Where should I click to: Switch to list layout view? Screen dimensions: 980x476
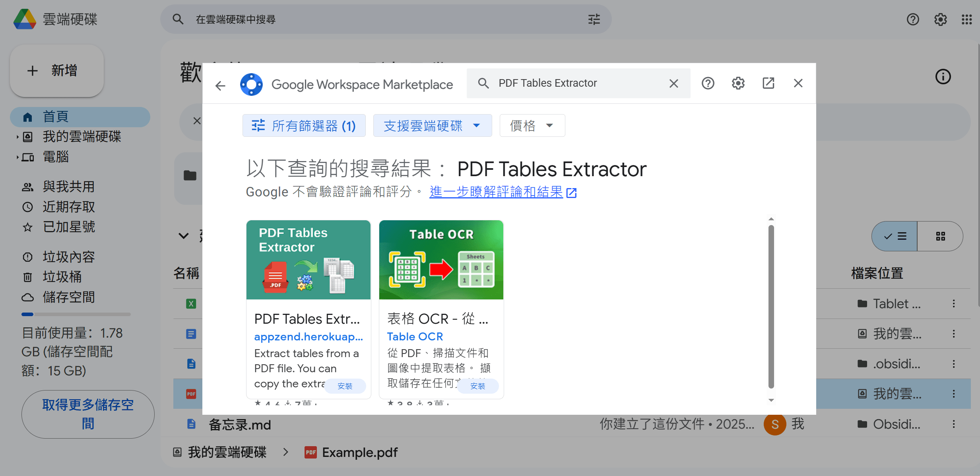click(x=895, y=236)
